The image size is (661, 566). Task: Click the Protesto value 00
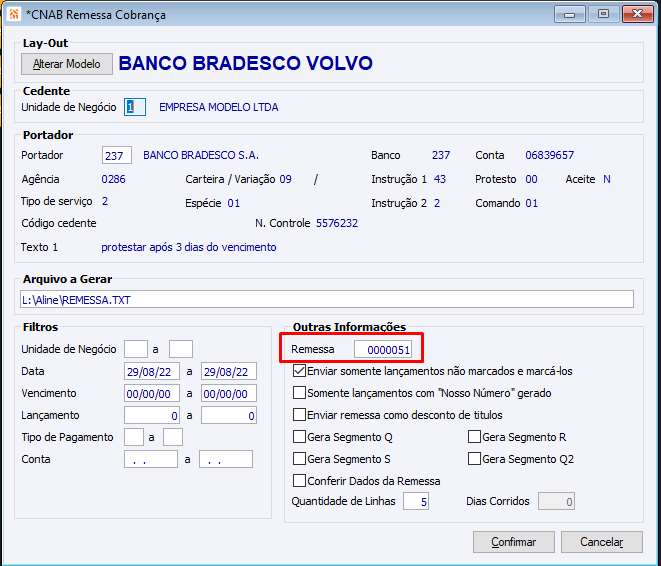pos(531,179)
